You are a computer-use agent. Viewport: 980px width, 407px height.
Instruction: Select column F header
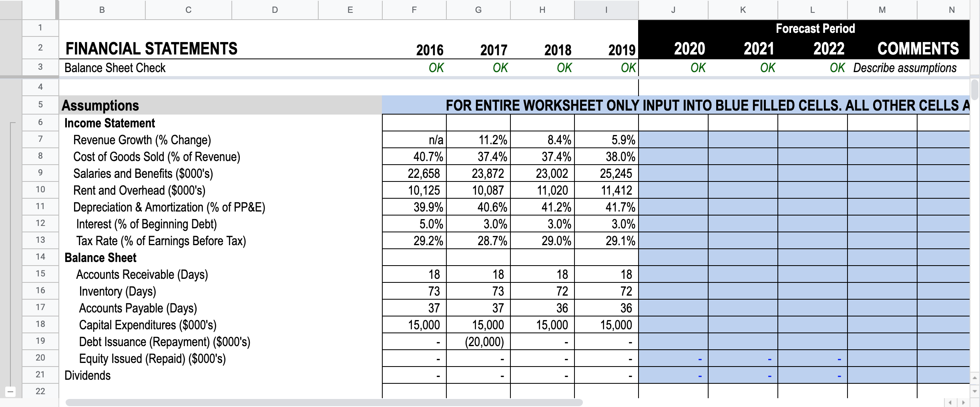pyautogui.click(x=414, y=10)
